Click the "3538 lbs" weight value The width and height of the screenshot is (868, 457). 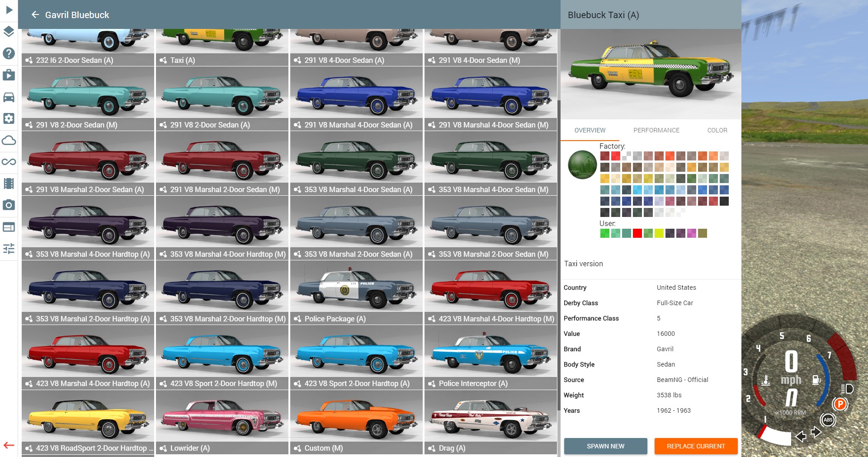(x=669, y=395)
